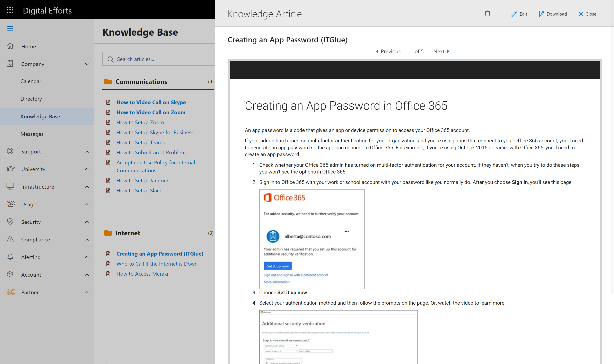Open How to Video Call on Skype
This screenshot has width=614, height=364.
[x=151, y=102]
